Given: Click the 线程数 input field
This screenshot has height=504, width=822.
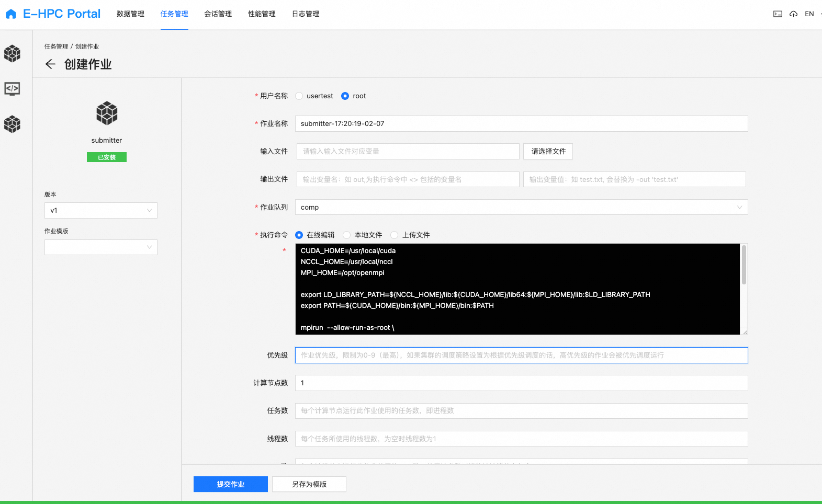Looking at the screenshot, I should click(x=522, y=439).
